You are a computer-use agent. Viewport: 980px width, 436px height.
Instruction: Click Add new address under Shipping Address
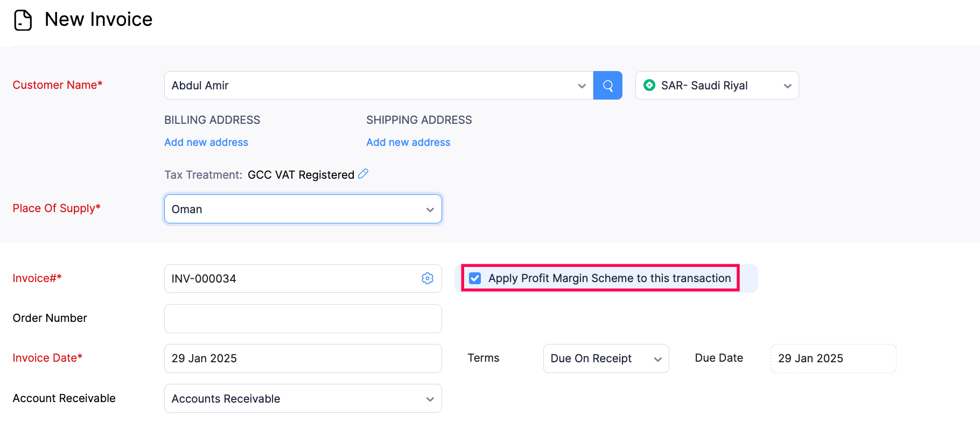(408, 142)
